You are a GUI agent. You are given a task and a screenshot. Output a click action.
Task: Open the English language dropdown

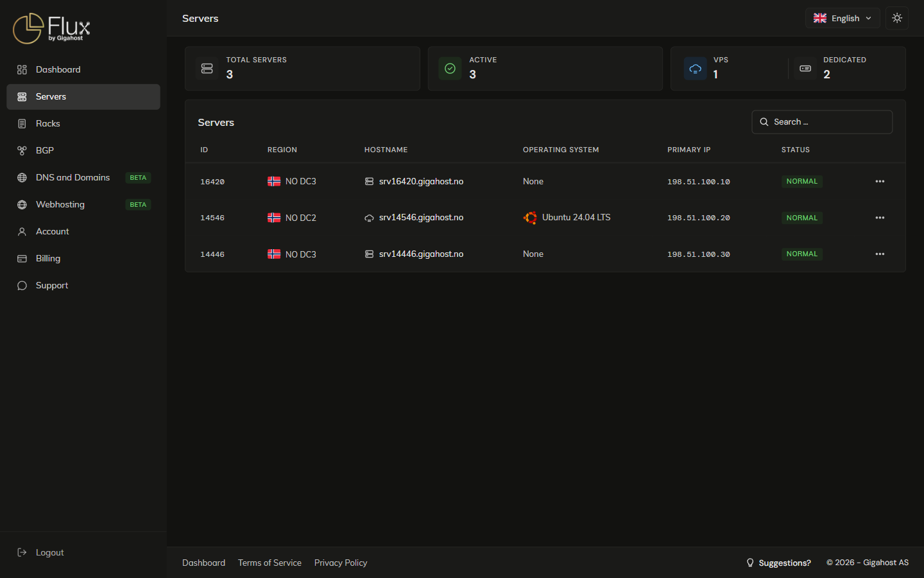(843, 18)
